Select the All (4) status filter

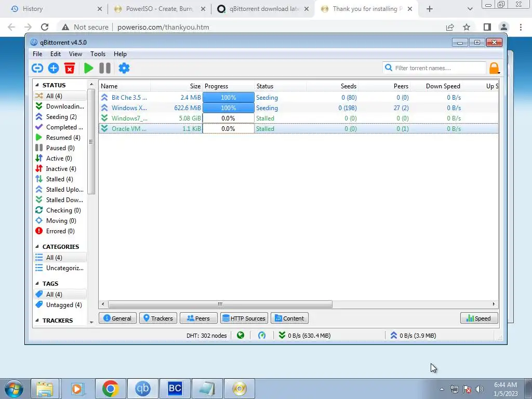point(60,96)
